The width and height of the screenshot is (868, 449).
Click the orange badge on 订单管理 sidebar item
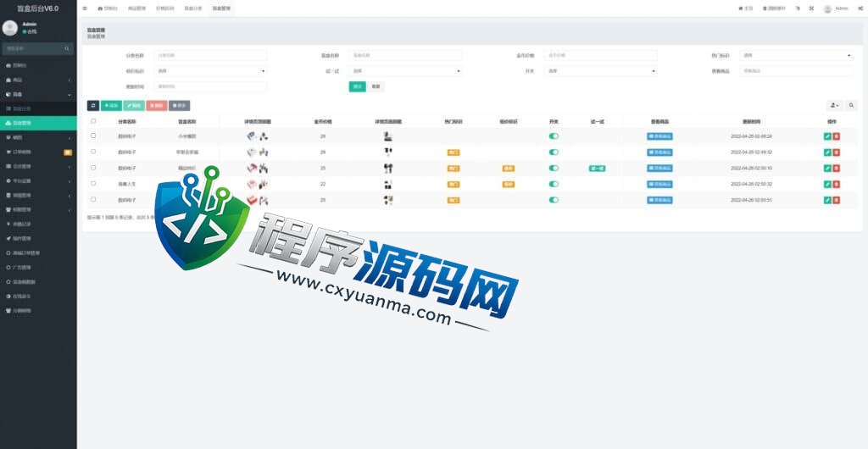point(68,152)
